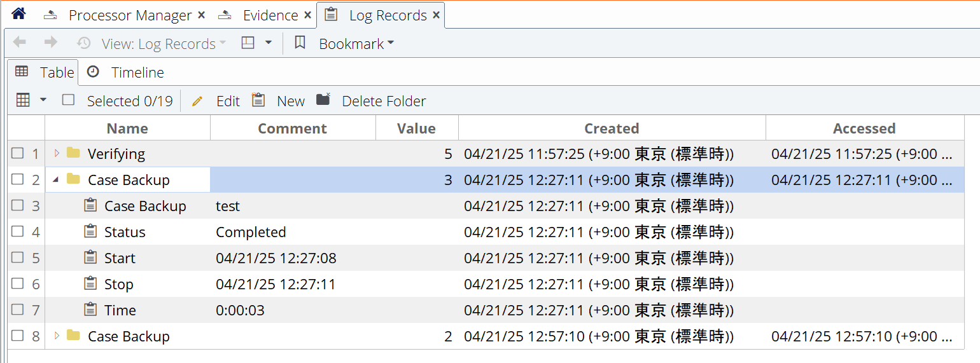Close the Evidence tab
Image resolution: width=980 pixels, height=363 pixels.
(307, 15)
